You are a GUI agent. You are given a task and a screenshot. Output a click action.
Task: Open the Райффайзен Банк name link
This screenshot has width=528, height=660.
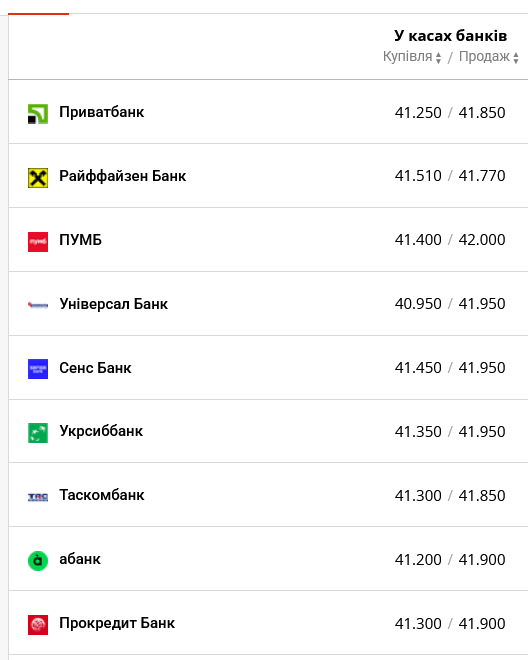[x=123, y=176]
